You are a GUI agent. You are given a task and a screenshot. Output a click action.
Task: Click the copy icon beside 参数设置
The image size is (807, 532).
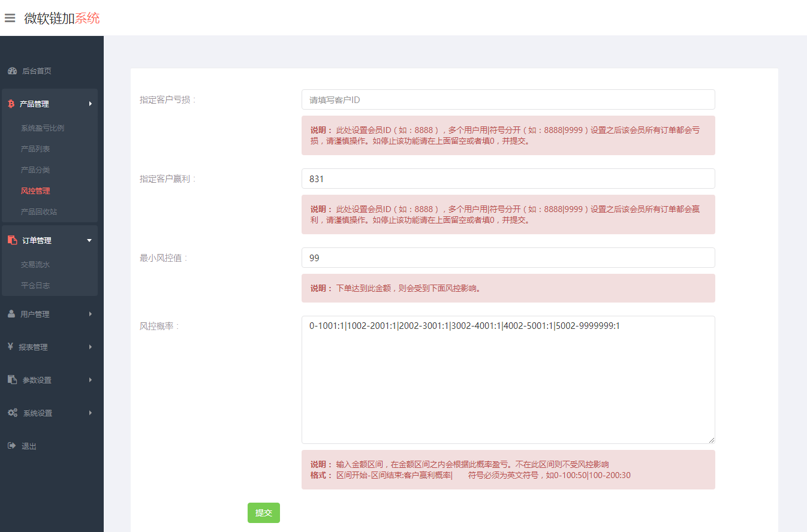click(12, 380)
